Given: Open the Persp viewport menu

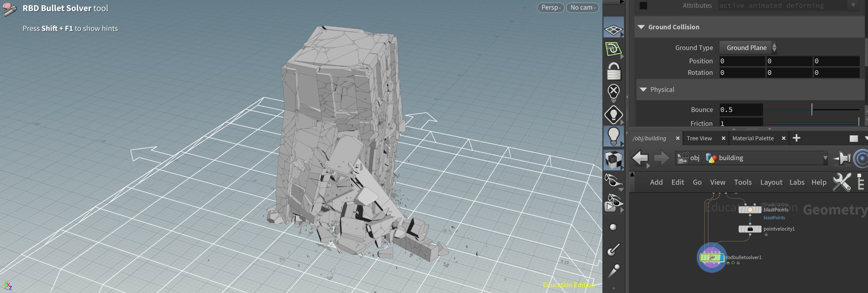Looking at the screenshot, I should point(551,7).
